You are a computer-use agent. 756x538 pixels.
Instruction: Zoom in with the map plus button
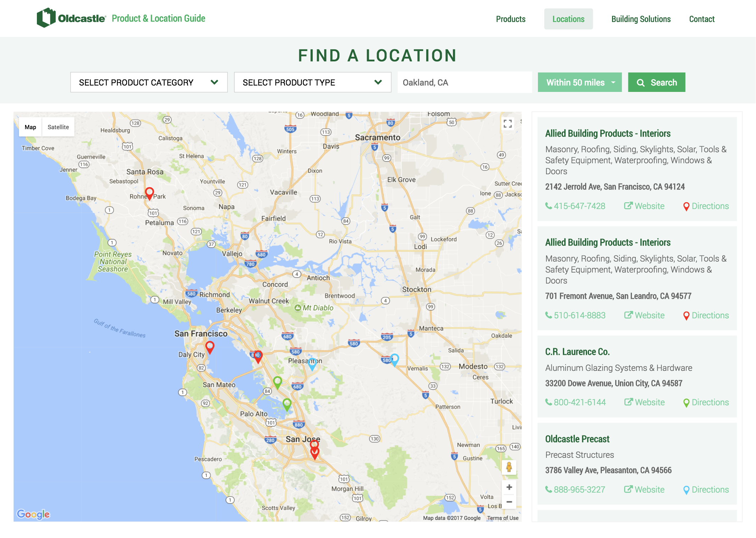coord(509,487)
